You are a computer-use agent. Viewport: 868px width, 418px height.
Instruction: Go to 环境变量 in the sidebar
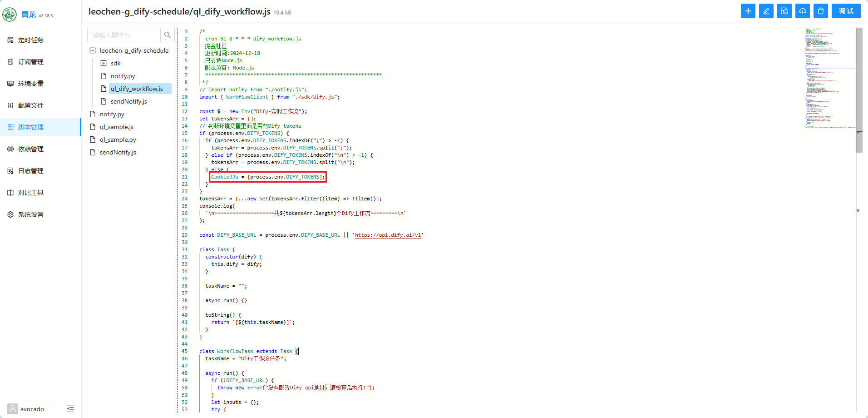31,84
